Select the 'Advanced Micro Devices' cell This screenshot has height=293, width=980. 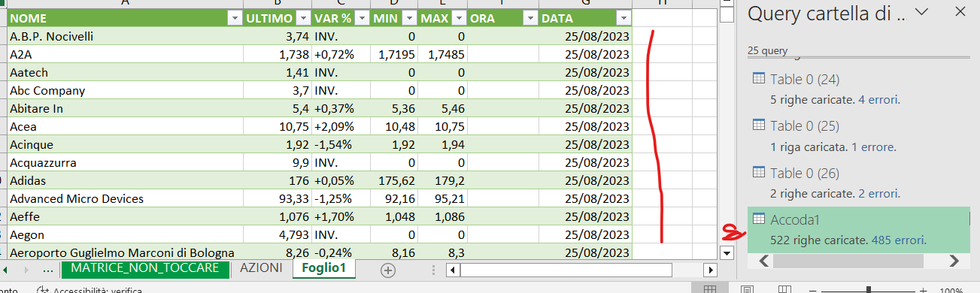(x=125, y=198)
